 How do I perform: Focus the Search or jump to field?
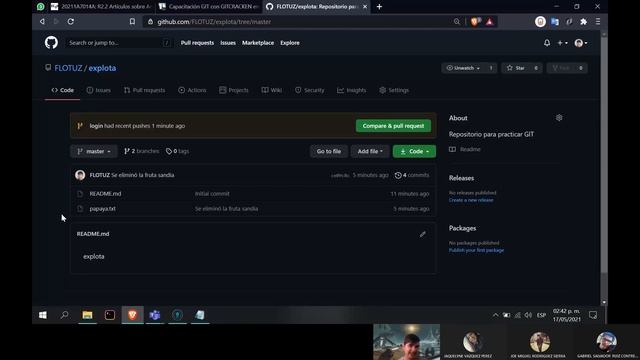119,43
